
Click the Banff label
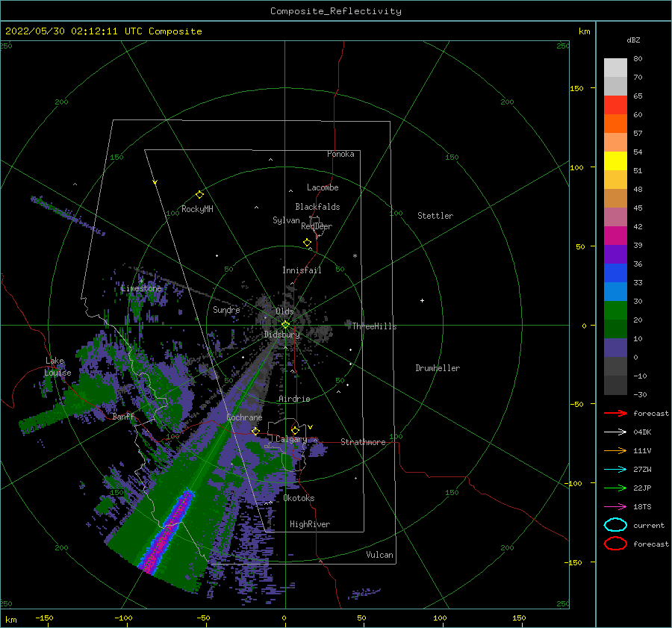pyautogui.click(x=123, y=417)
